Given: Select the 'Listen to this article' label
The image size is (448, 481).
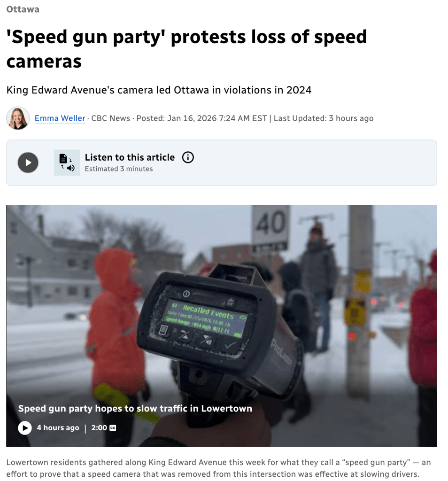Looking at the screenshot, I should (x=130, y=157).
